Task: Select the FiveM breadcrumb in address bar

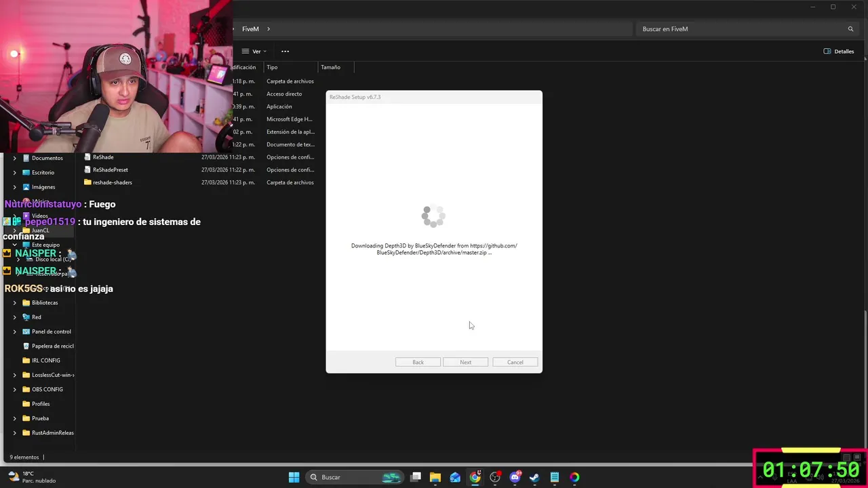Action: (250, 29)
